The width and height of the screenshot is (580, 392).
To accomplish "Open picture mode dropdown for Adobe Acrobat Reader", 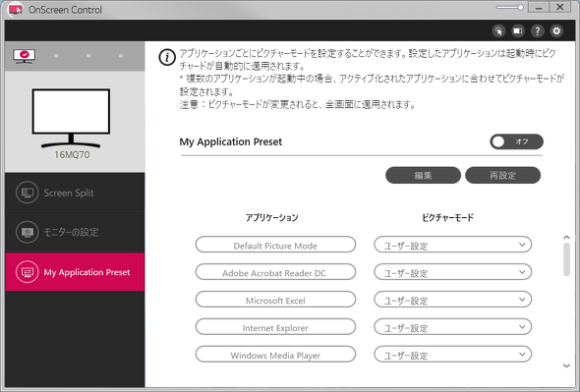I will tap(453, 272).
